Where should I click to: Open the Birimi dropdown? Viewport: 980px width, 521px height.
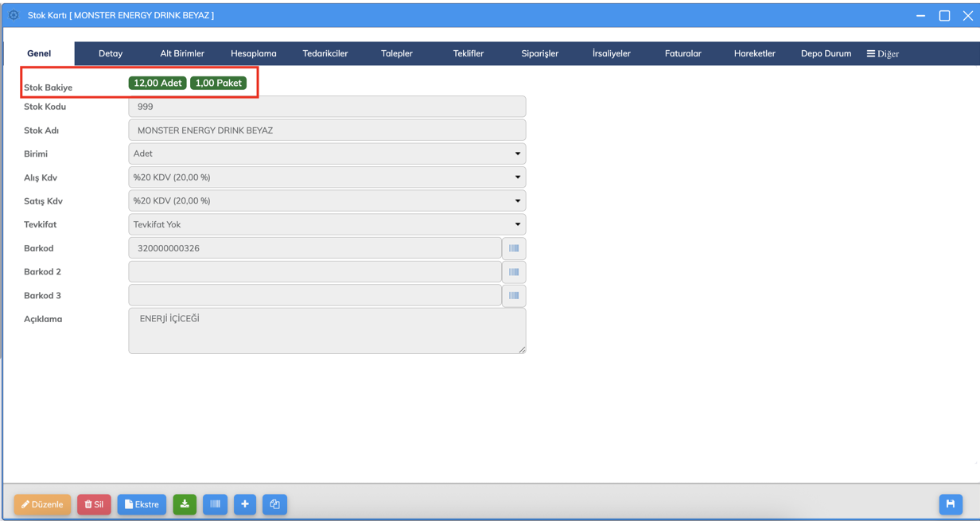click(x=327, y=154)
